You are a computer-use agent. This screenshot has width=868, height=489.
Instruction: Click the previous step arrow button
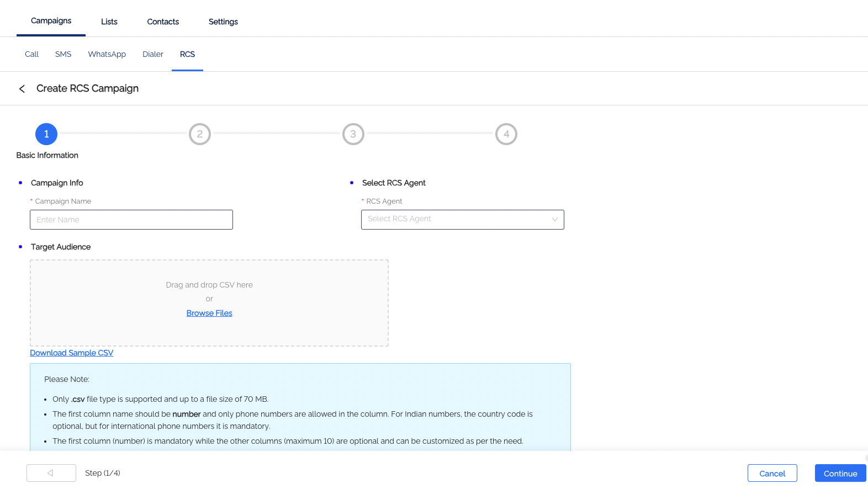[x=51, y=473]
